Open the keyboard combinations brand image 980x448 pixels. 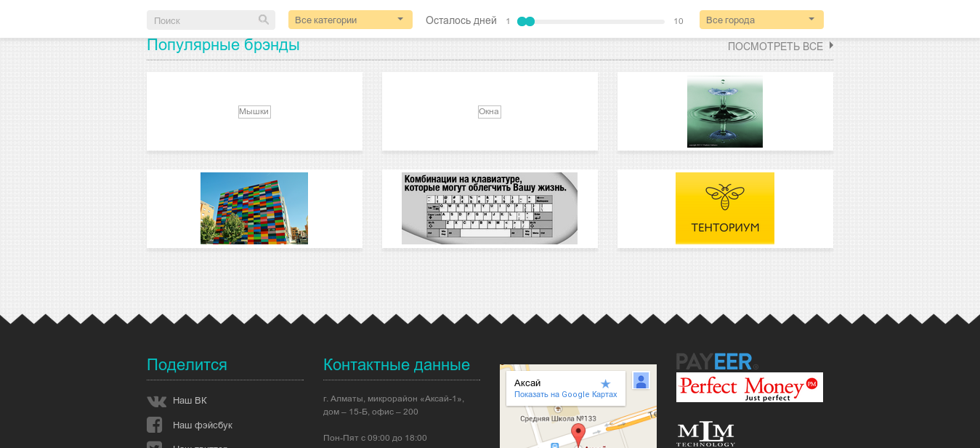click(490, 208)
